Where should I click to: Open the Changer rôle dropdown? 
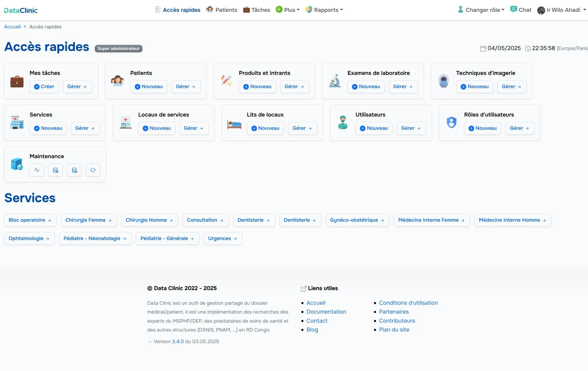(x=481, y=10)
